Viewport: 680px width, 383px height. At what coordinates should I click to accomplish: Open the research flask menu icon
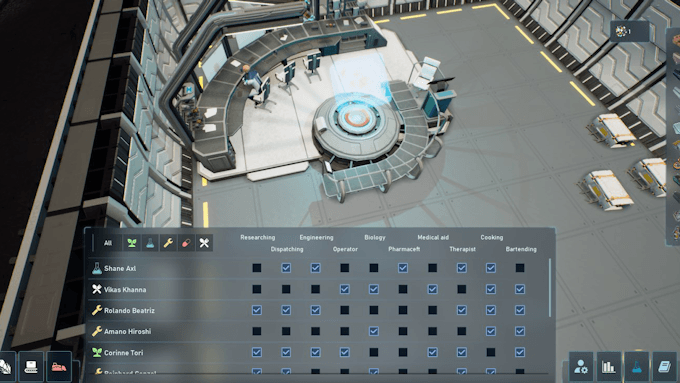636,367
